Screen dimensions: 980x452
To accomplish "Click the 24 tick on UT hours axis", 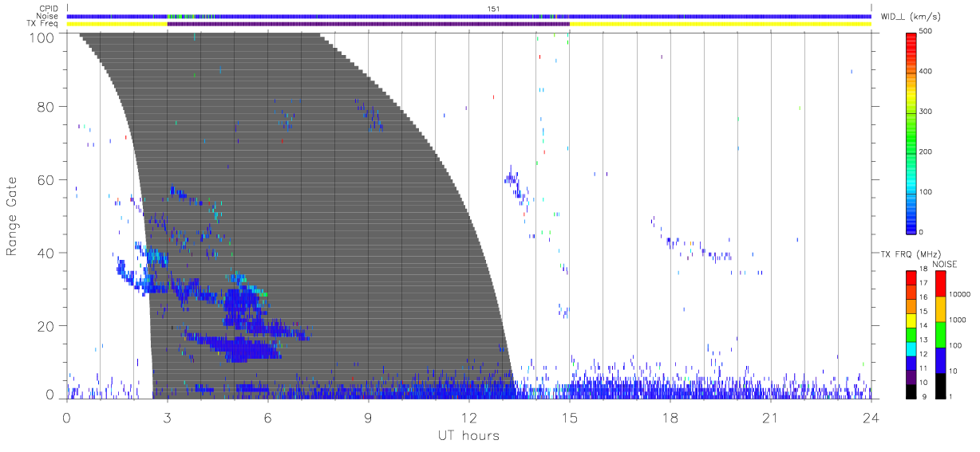I will [x=871, y=417].
